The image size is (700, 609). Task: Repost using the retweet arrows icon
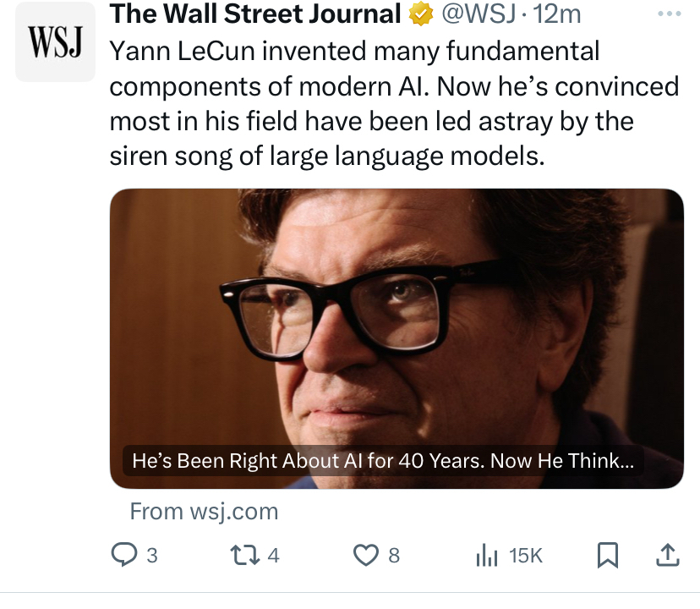pos(244,555)
